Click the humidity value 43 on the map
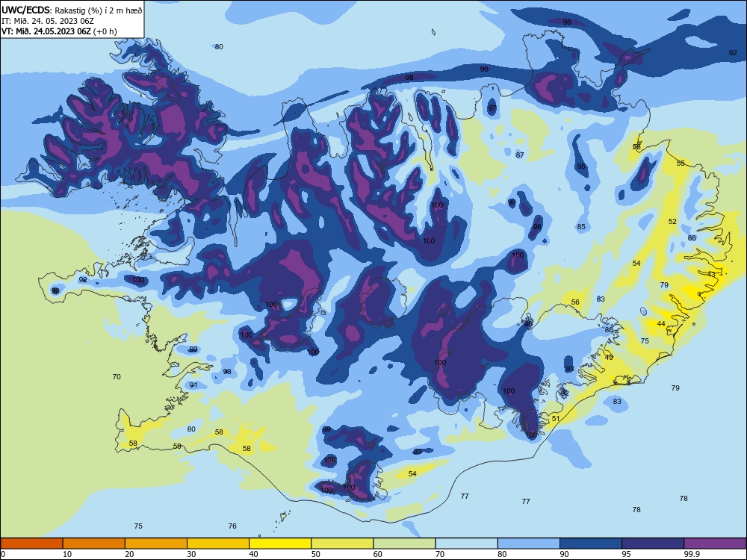 [x=711, y=275]
